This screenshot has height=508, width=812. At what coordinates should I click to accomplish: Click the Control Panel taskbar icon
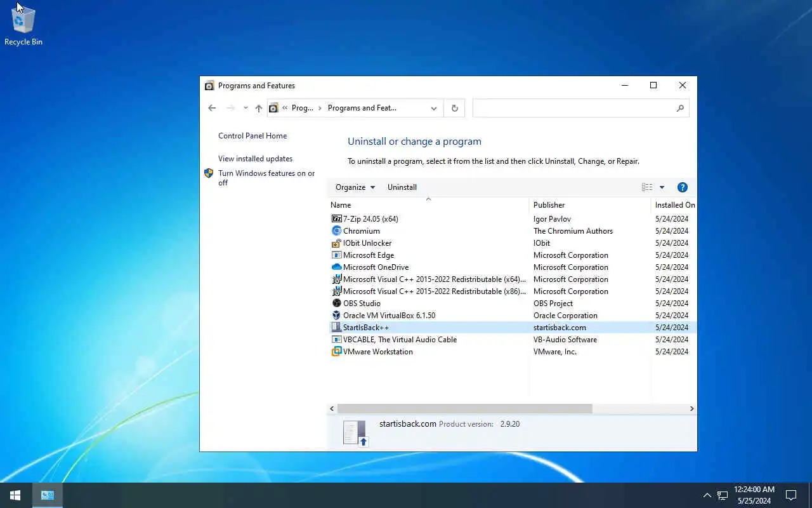pyautogui.click(x=48, y=495)
